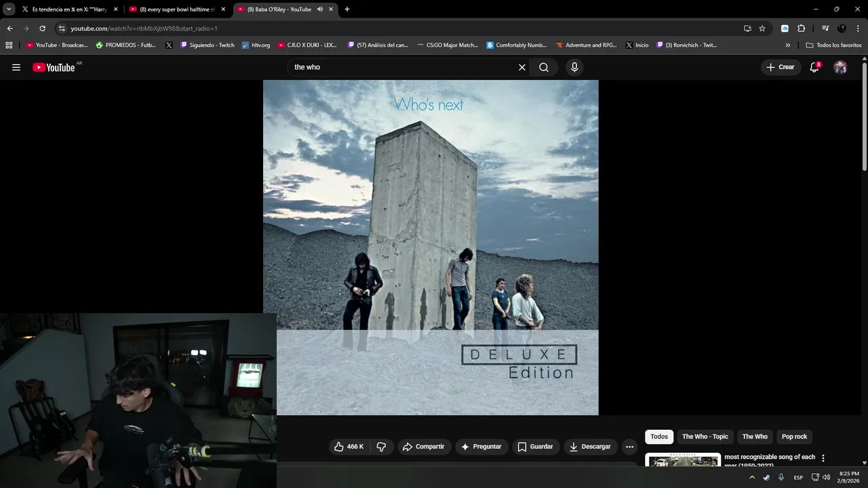Viewport: 868px width, 488px height.
Task: Open YouTube notifications bell
Action: tap(814, 67)
